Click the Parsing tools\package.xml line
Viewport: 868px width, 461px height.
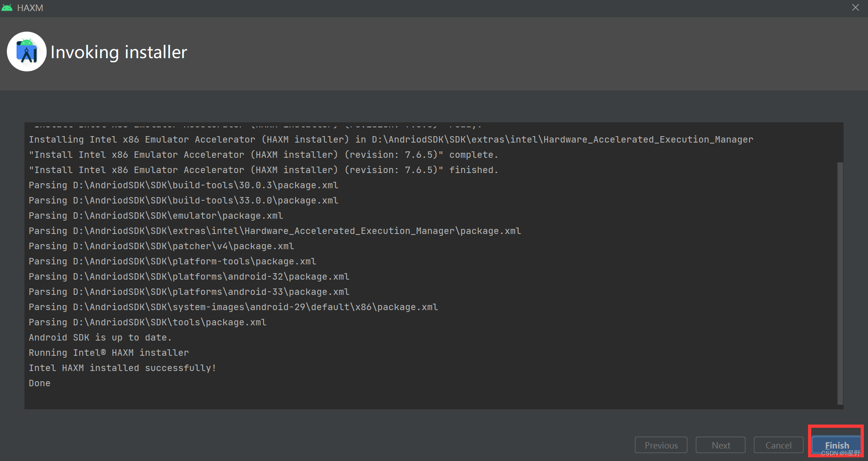tap(148, 322)
